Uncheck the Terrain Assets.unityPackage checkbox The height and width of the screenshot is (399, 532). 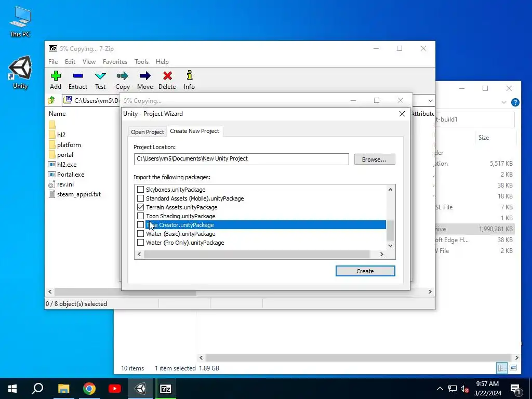tap(140, 207)
